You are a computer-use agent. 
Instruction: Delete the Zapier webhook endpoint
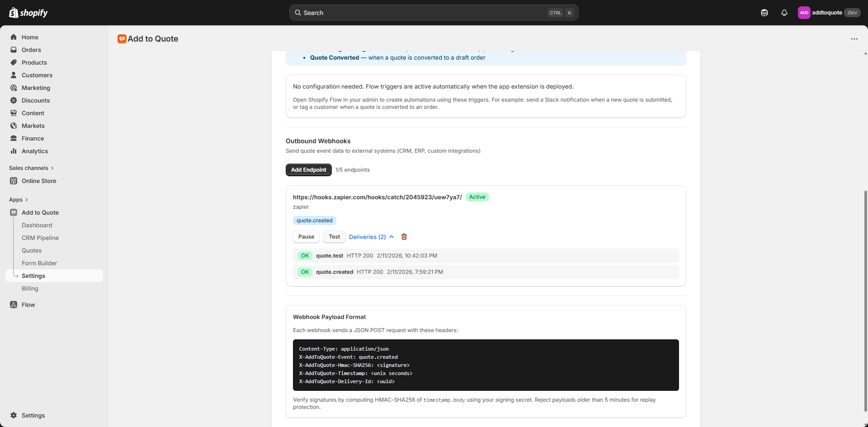tap(404, 237)
